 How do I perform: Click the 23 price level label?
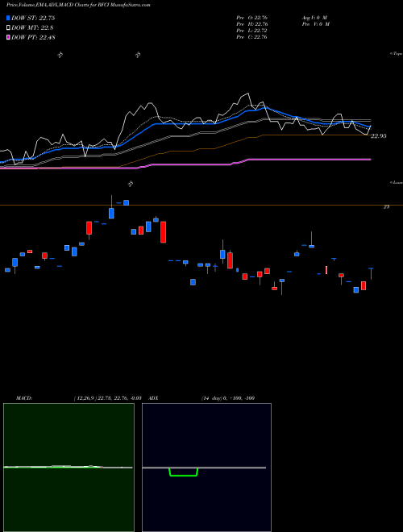pos(386,206)
